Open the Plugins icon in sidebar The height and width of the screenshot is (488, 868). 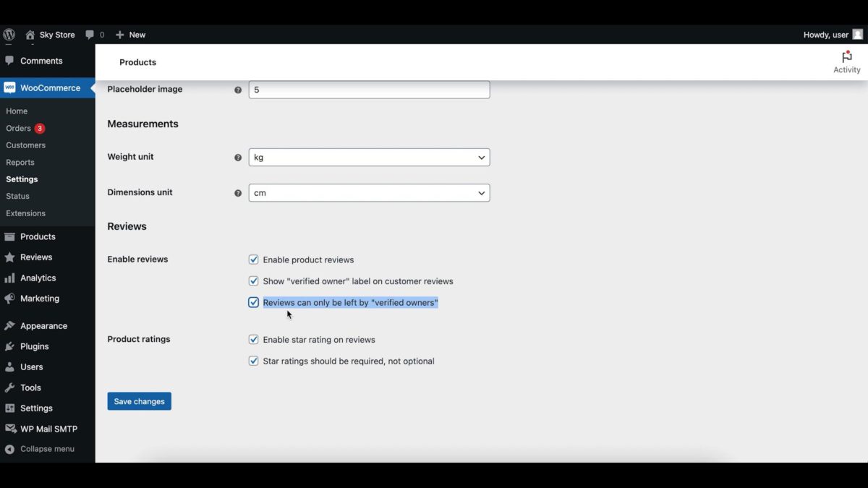pos(11,346)
